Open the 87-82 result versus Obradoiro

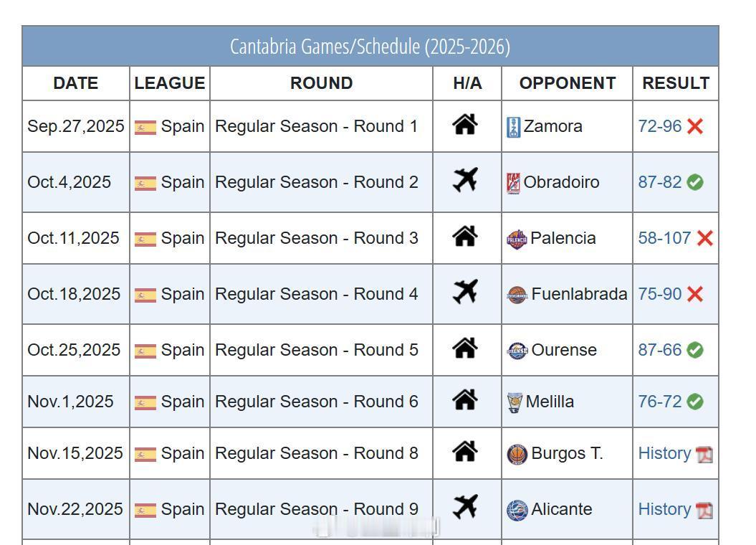coord(659,182)
